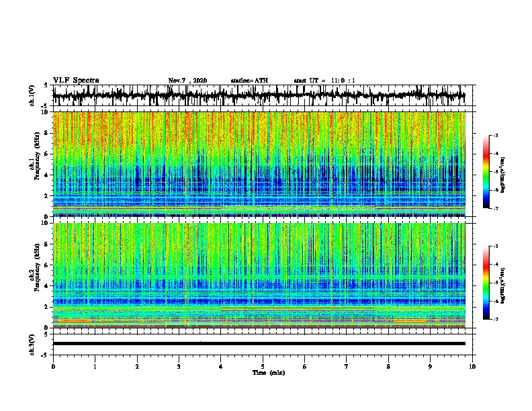The image size is (532, 411).
Task: Click ch.2 color bar log(PSD) unit label
Action: tap(503, 285)
